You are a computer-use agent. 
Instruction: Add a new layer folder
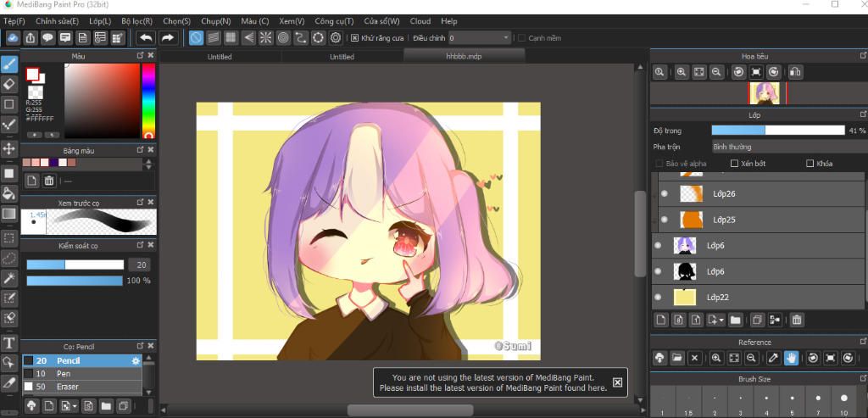pyautogui.click(x=735, y=320)
